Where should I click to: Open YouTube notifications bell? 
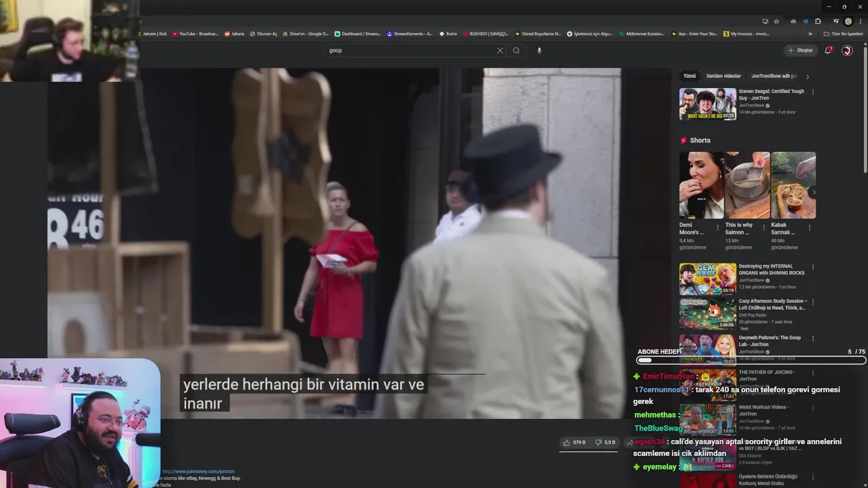point(827,50)
